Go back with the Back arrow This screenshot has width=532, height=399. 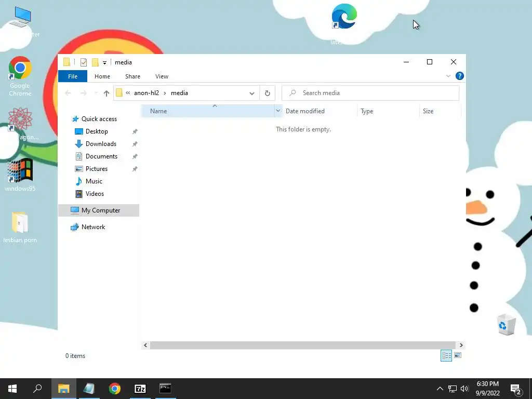(68, 93)
